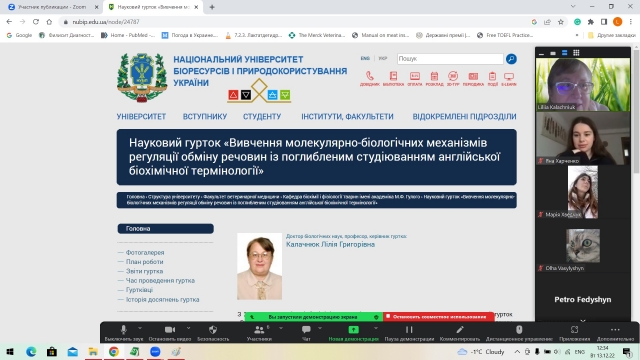Open План роботи sidebar link
Viewport: 640px width, 360px height.
click(144, 262)
